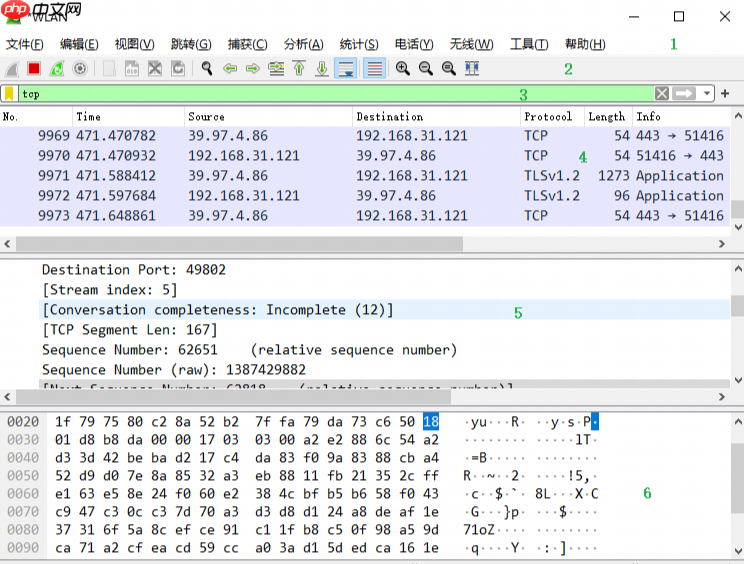746x564 pixels.
Task: Sort packets by Protocol column header
Action: 548,117
